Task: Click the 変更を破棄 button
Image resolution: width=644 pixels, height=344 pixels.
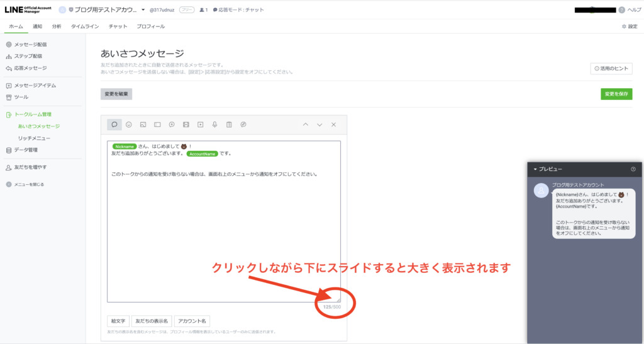Action: [116, 94]
